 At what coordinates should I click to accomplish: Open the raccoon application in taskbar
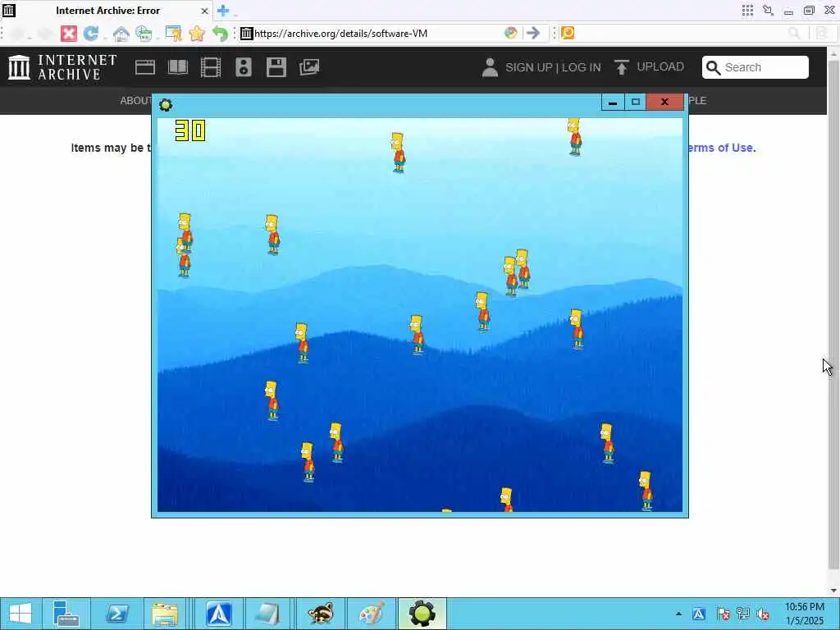(x=321, y=614)
